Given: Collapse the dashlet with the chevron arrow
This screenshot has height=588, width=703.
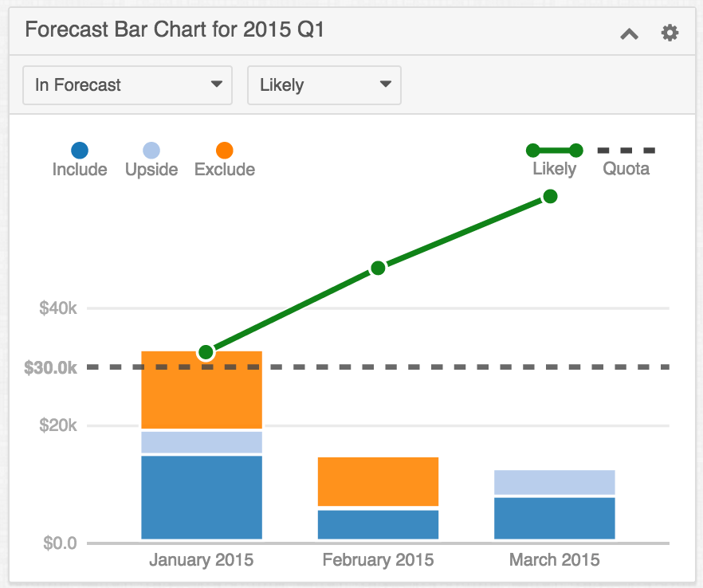Looking at the screenshot, I should (x=629, y=34).
